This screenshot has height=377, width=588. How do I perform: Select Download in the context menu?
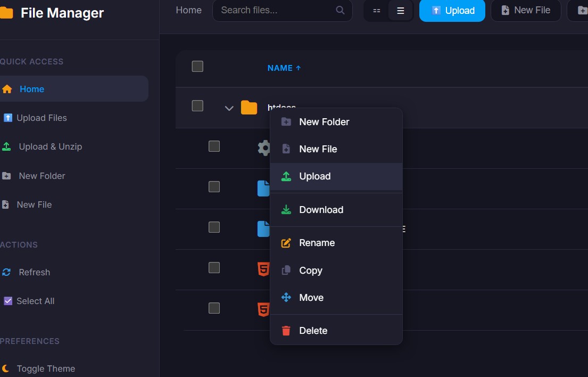point(320,210)
